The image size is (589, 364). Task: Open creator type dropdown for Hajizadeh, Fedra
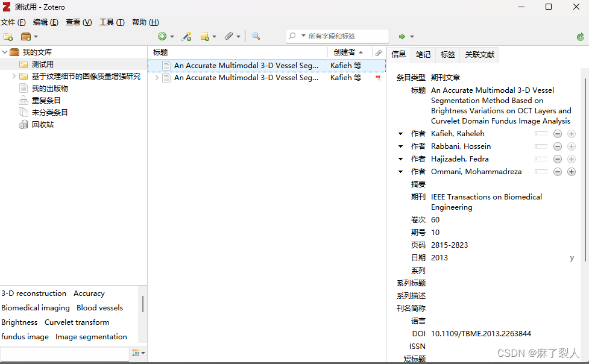point(400,159)
